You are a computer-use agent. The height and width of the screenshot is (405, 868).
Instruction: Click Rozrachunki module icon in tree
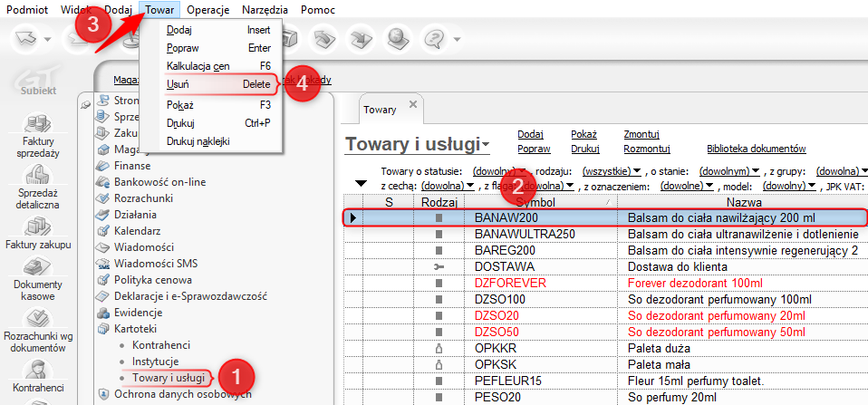[103, 198]
